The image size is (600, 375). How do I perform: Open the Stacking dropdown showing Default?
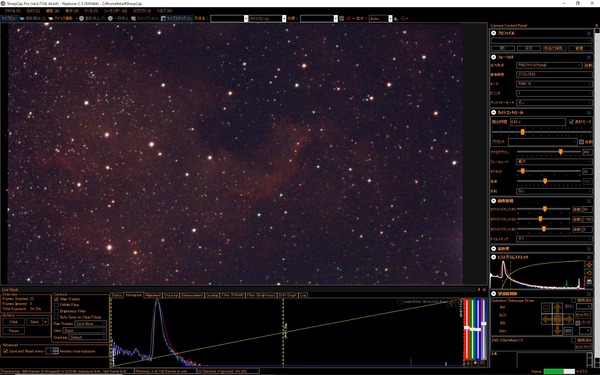[88, 338]
